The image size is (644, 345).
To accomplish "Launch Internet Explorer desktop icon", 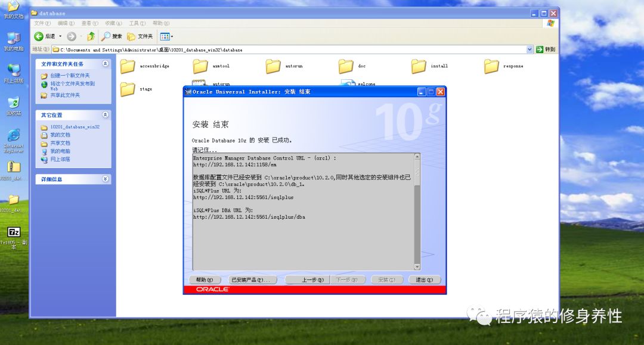I will [14, 140].
